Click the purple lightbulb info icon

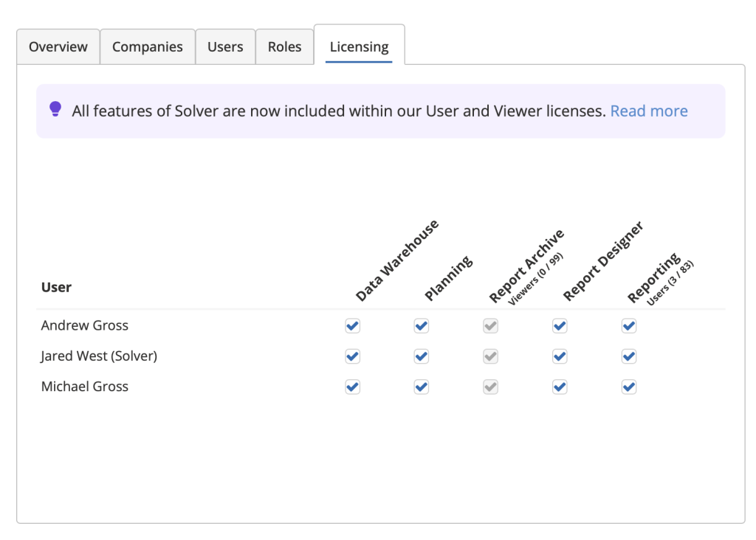pos(55,110)
